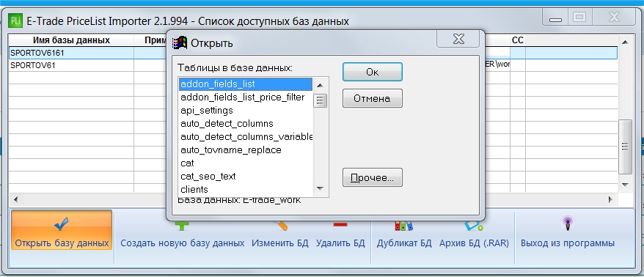
Task: Choose Архив БД (.RAR) label
Action: 474,243
